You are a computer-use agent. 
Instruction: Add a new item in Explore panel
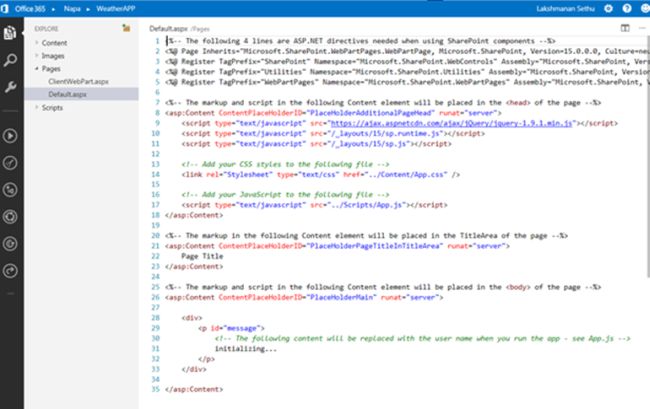point(126,28)
